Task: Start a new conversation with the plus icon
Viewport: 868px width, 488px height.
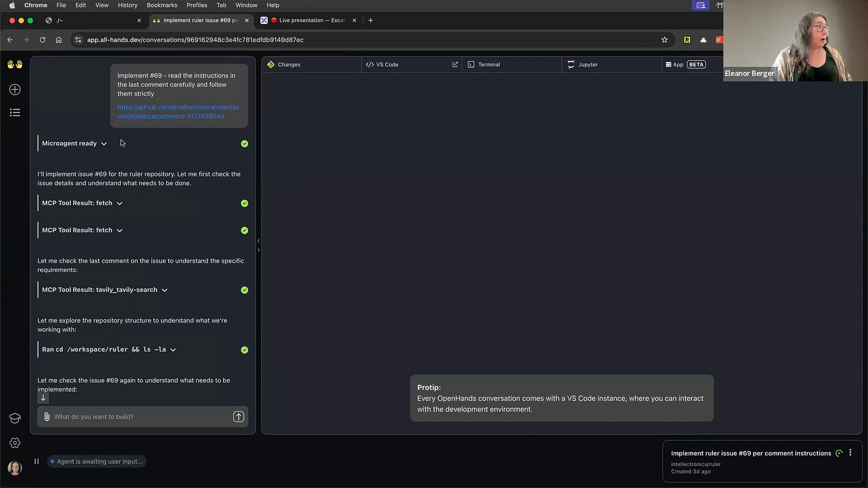Action: (14, 89)
